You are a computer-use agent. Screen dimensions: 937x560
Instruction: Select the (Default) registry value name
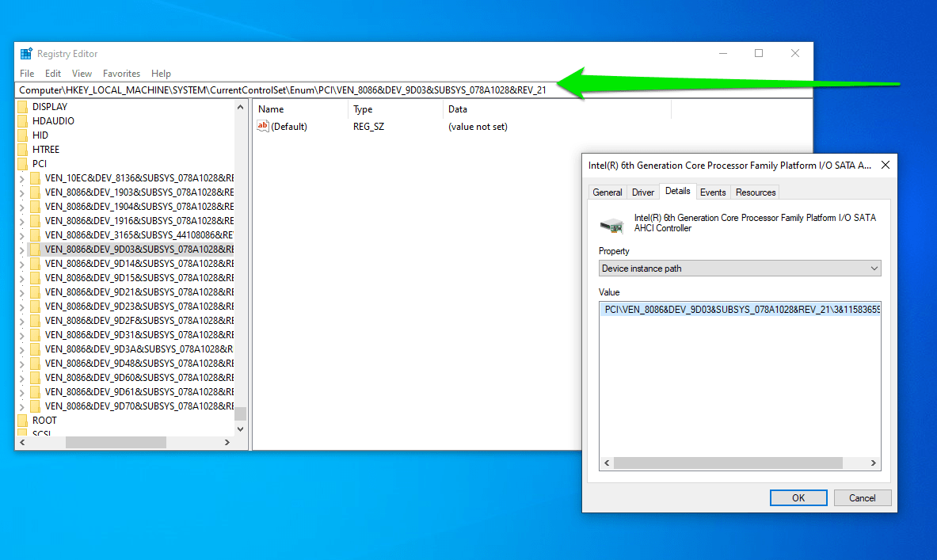(x=288, y=127)
